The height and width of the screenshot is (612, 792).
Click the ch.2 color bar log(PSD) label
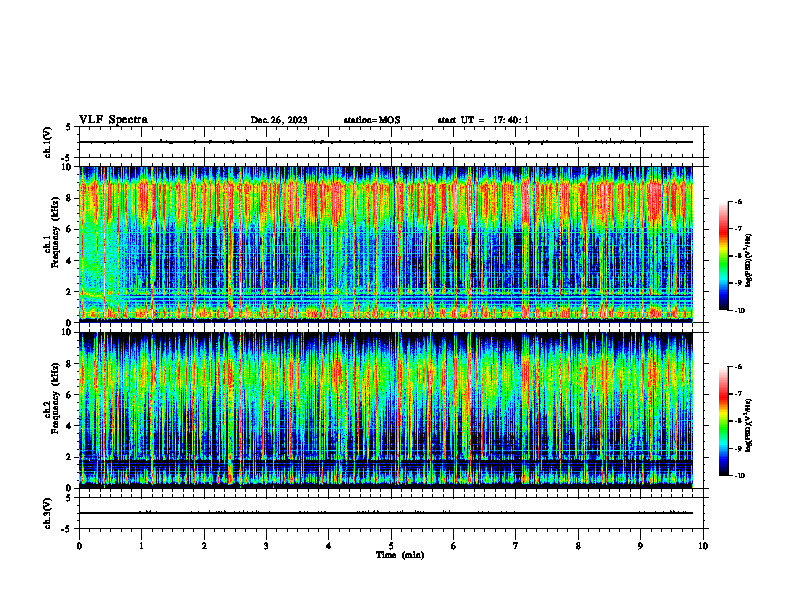(x=749, y=425)
